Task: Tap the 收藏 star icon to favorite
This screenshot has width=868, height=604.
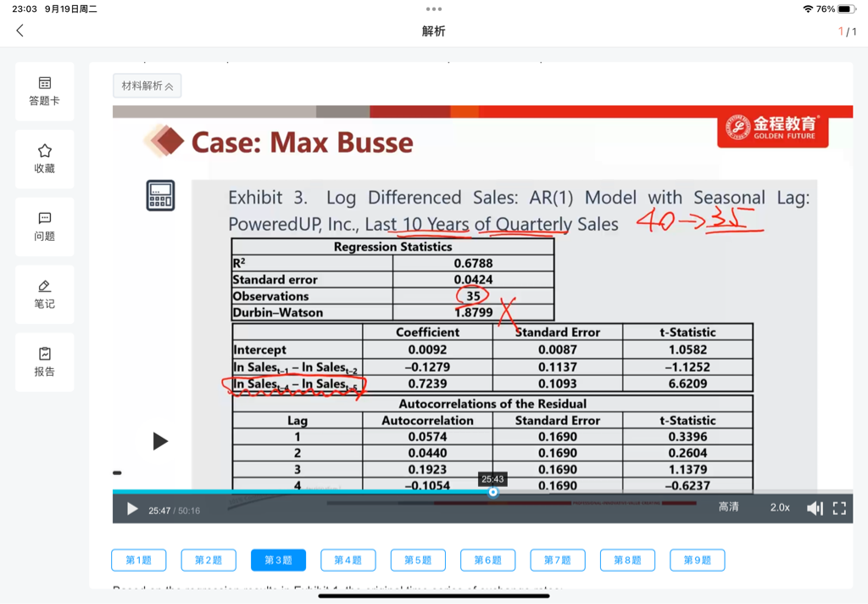Action: 45,159
